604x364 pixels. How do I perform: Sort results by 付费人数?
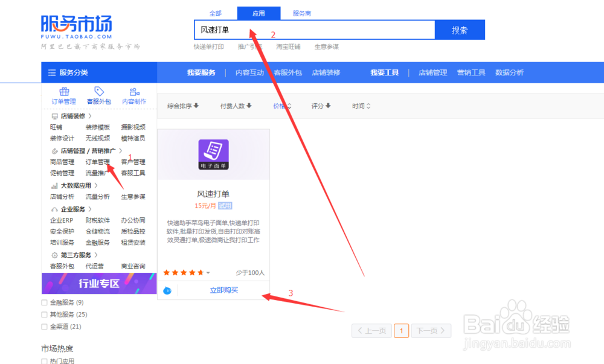(236, 106)
